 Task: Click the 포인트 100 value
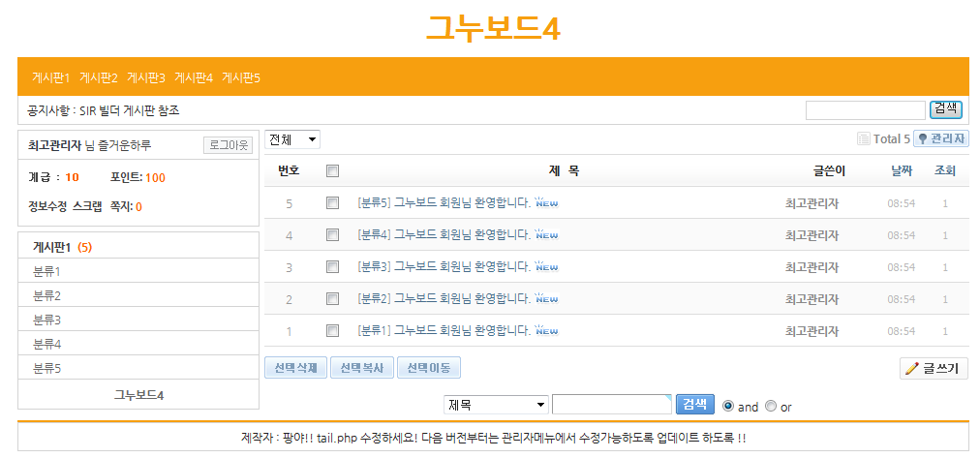click(x=155, y=177)
